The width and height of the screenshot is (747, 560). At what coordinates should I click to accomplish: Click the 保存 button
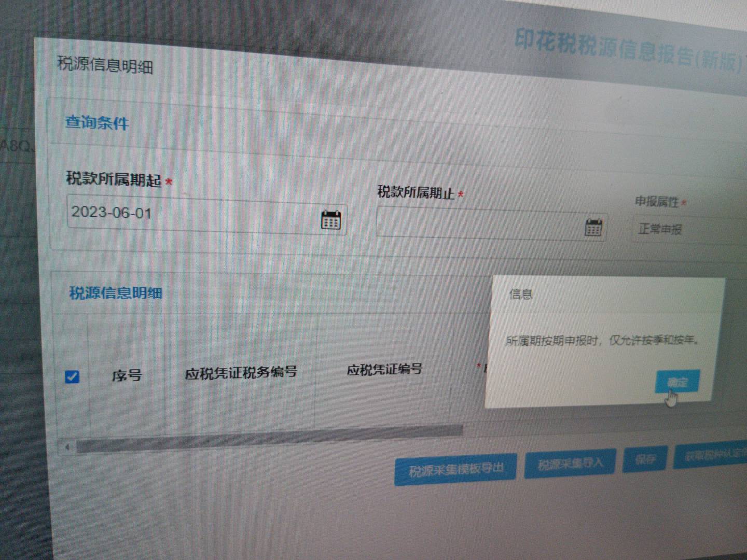[x=645, y=459]
